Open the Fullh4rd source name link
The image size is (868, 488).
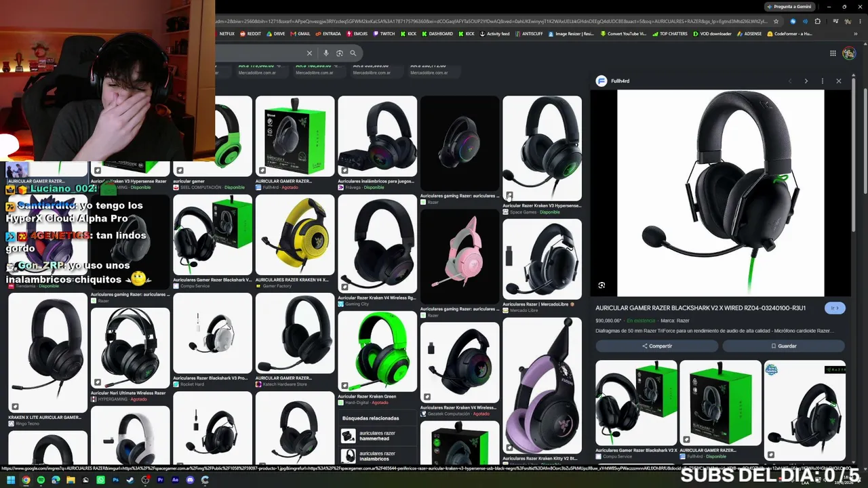tap(620, 81)
